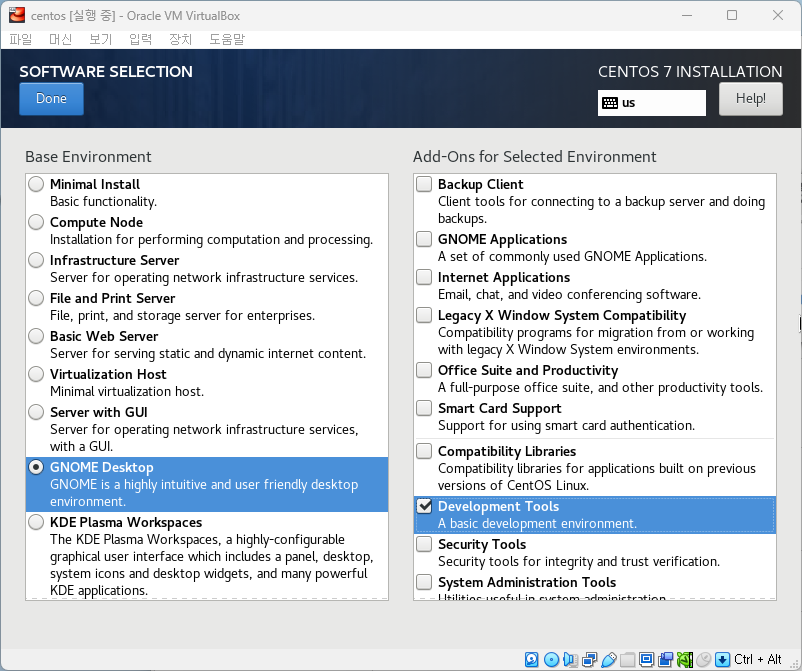Click the blue Done button
Image resolution: width=802 pixels, height=671 pixels.
click(51, 99)
